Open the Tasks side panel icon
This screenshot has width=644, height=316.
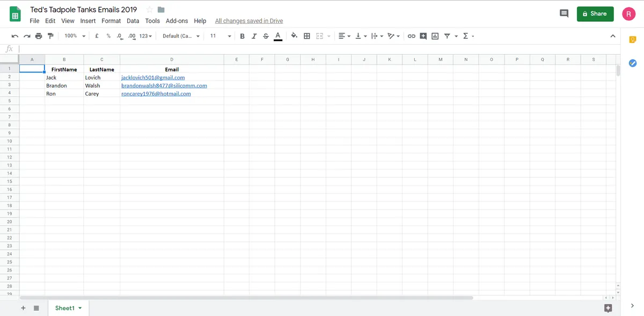633,63
